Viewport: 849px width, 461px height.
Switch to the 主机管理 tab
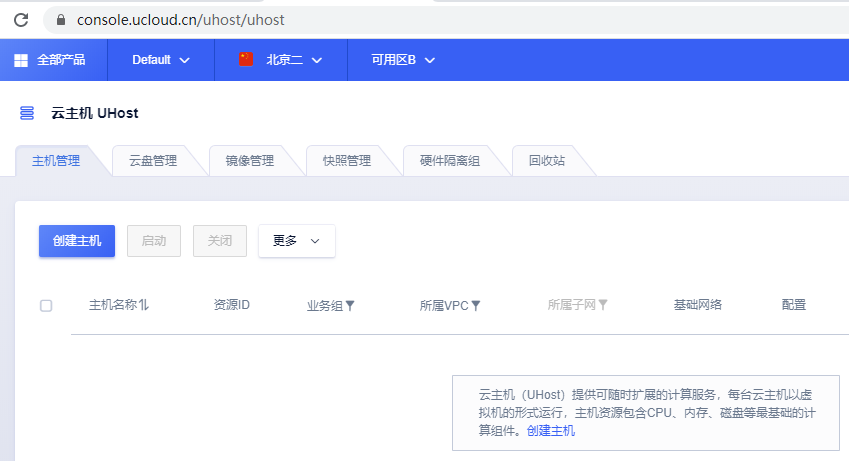click(x=56, y=161)
